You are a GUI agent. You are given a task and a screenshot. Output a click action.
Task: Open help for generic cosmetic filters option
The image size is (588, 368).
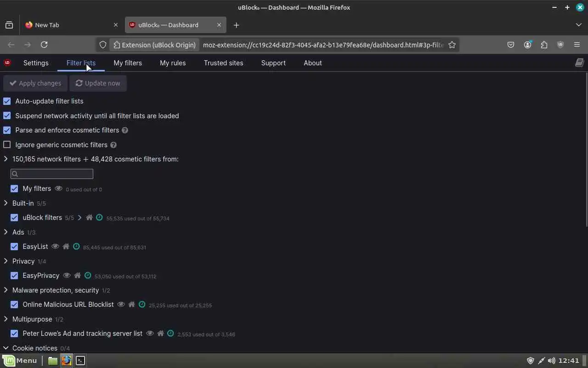(x=113, y=145)
